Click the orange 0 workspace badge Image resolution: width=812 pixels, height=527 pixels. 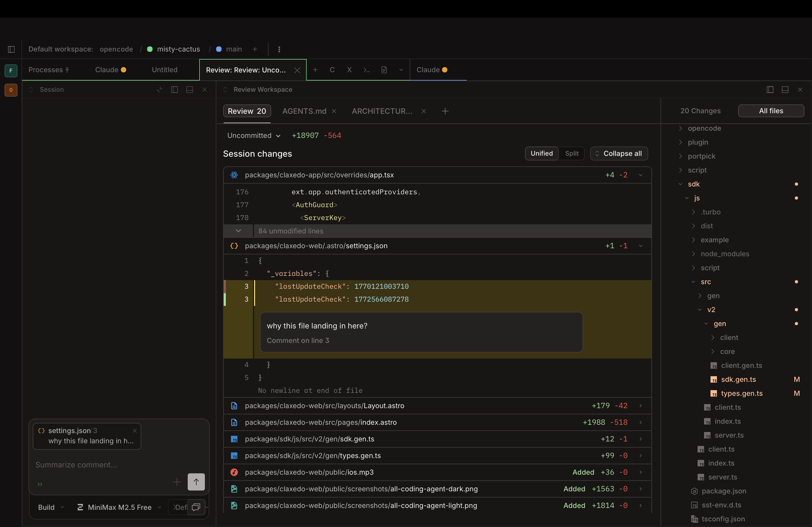pos(11,90)
